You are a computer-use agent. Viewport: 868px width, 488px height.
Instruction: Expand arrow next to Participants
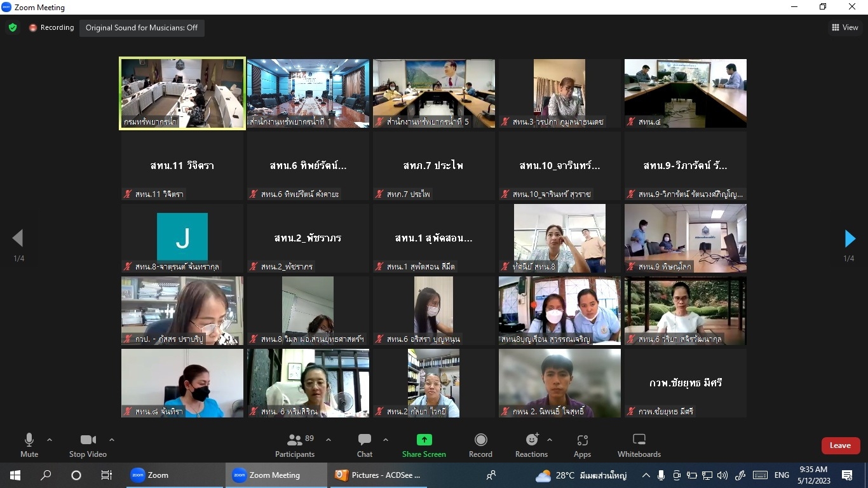coord(329,440)
